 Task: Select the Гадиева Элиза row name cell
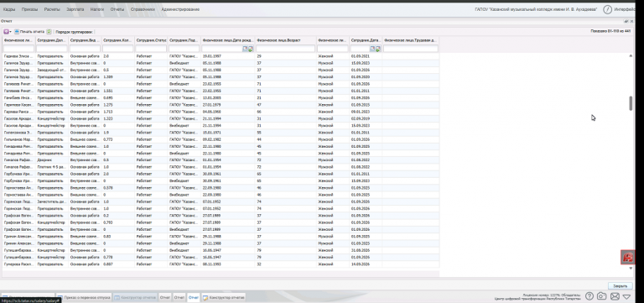19,55
